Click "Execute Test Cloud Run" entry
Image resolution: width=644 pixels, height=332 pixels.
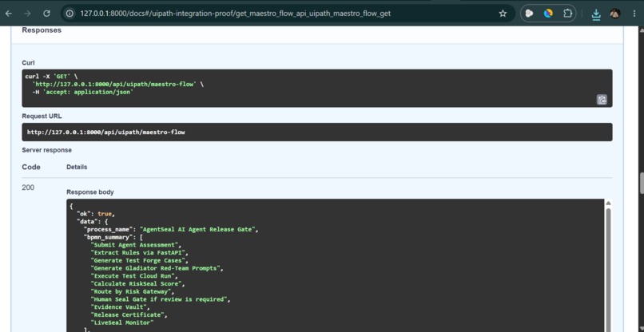133,276
